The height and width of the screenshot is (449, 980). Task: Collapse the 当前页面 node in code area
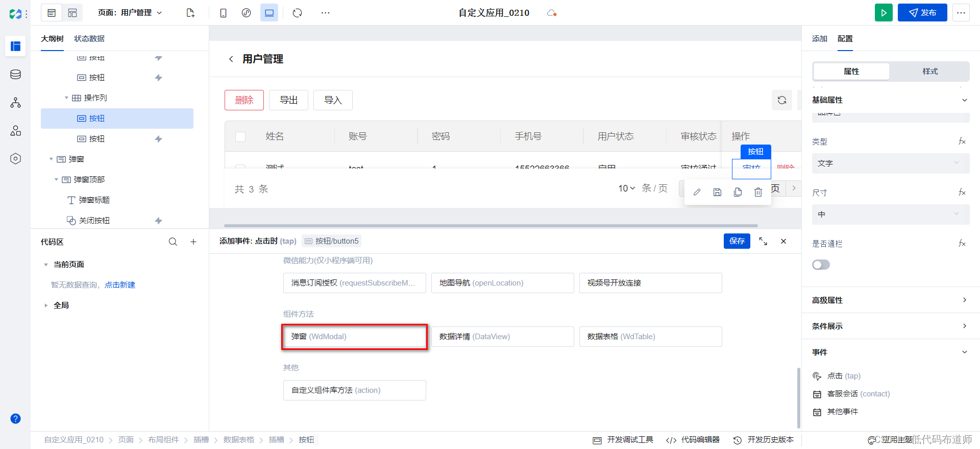[x=46, y=265]
